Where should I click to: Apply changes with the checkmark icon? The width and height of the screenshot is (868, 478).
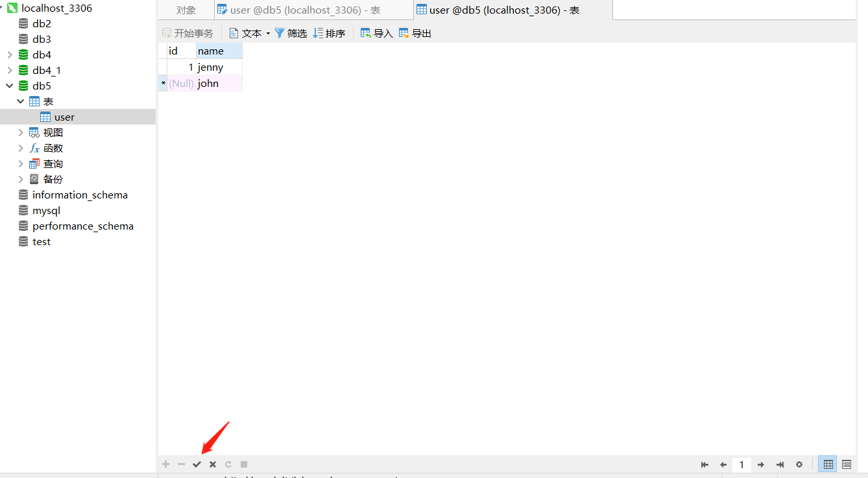[197, 464]
